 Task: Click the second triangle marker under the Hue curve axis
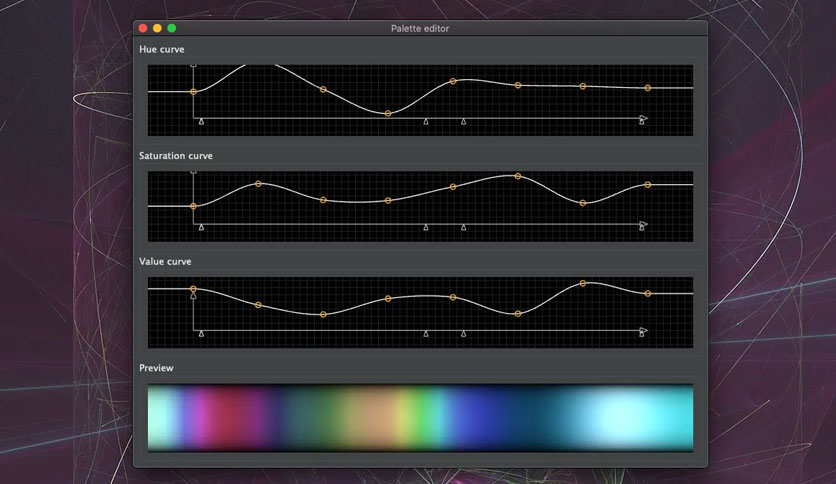(426, 122)
